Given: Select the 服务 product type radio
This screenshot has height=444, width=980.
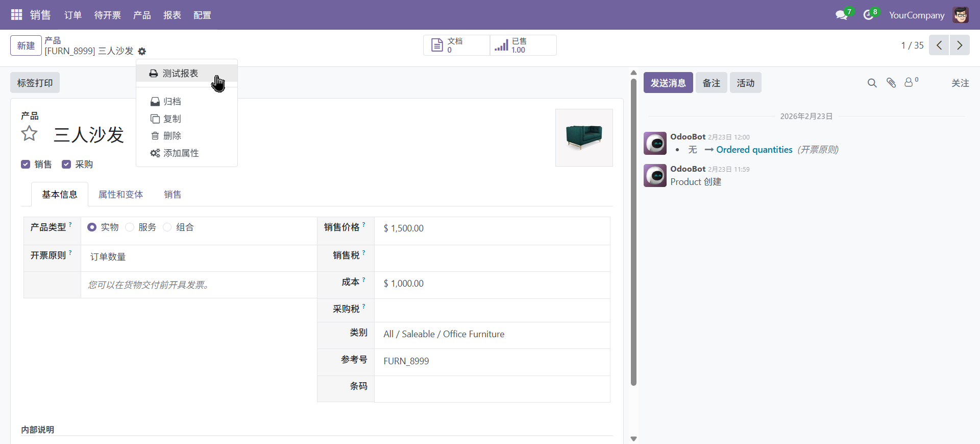Looking at the screenshot, I should (x=130, y=227).
